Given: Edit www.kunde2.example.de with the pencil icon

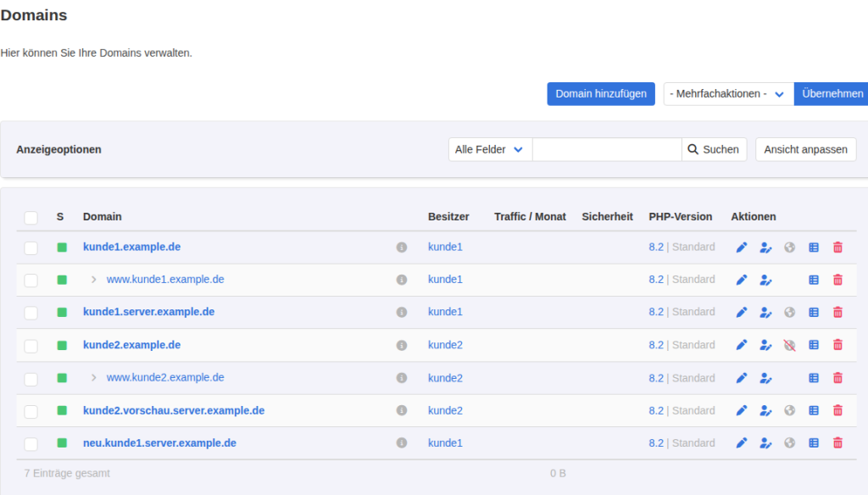Looking at the screenshot, I should pyautogui.click(x=741, y=378).
